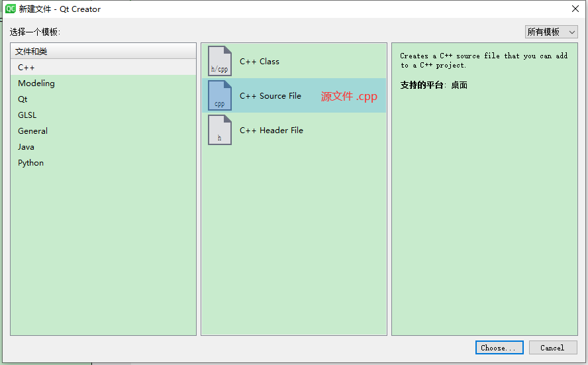The height and width of the screenshot is (365, 588).
Task: Click the Choose... button
Action: [x=499, y=348]
